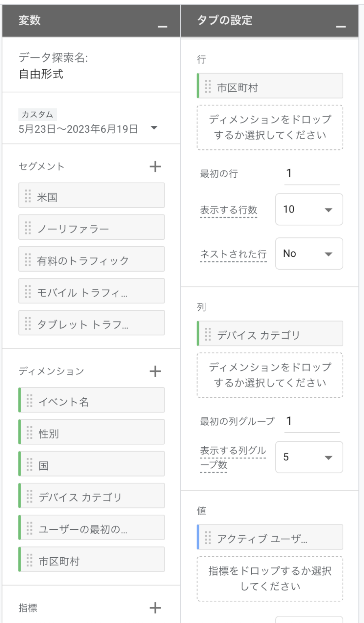The height and width of the screenshot is (623, 364).
Task: Click the row dimension drop zone
Action: 270,128
